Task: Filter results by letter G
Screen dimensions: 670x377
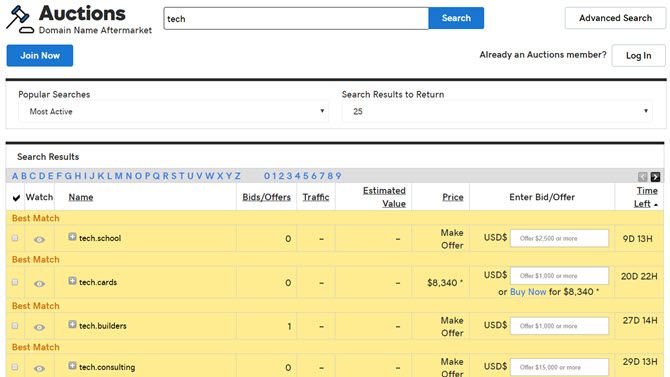Action: [68, 176]
